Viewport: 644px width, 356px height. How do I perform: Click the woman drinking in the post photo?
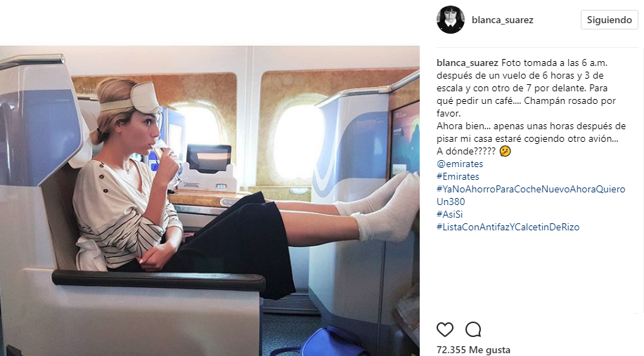pyautogui.click(x=136, y=176)
